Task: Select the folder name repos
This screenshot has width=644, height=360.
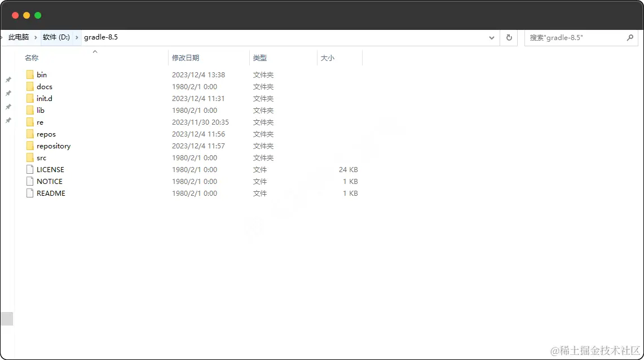Action: tap(46, 134)
